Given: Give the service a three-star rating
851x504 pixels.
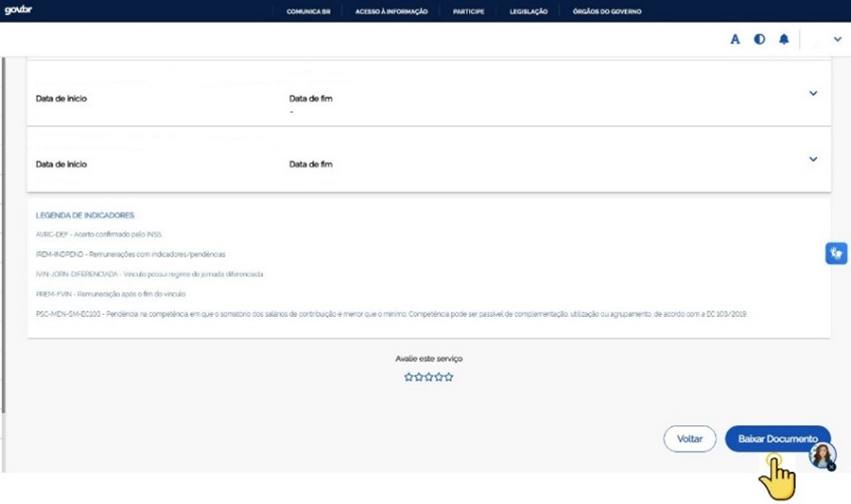Looking at the screenshot, I should click(428, 377).
